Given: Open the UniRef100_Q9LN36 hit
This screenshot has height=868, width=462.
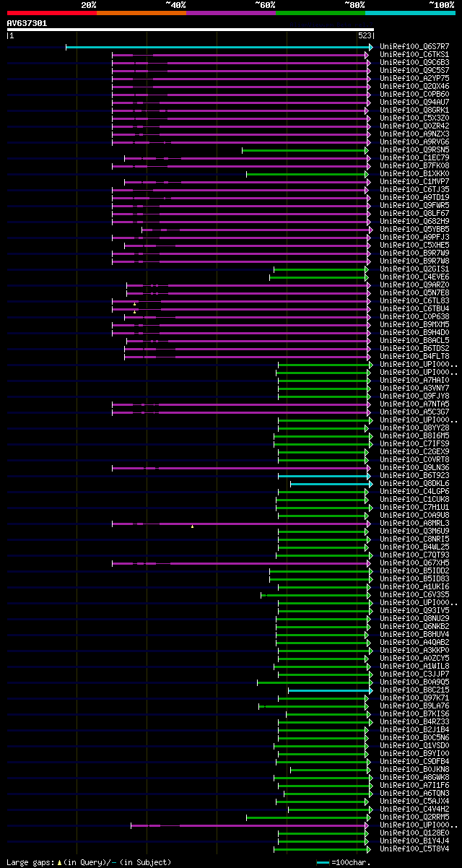Looking at the screenshot, I should (x=414, y=468).
